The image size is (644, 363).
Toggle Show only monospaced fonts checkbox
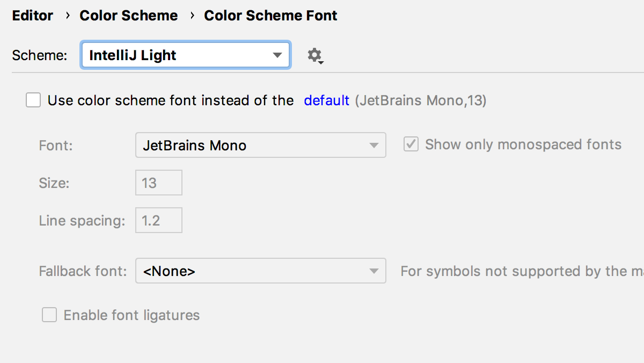(411, 144)
